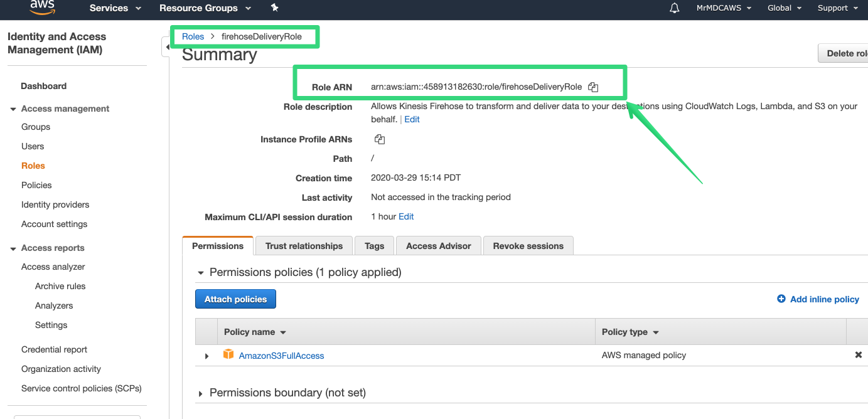
Task: Expand the Permissions boundary section
Action: point(201,393)
